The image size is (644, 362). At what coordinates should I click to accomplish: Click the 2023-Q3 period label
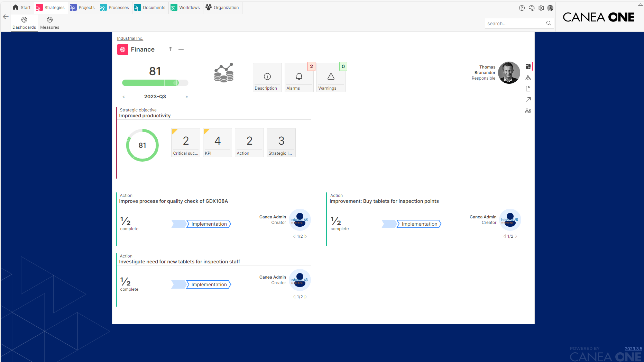point(155,97)
